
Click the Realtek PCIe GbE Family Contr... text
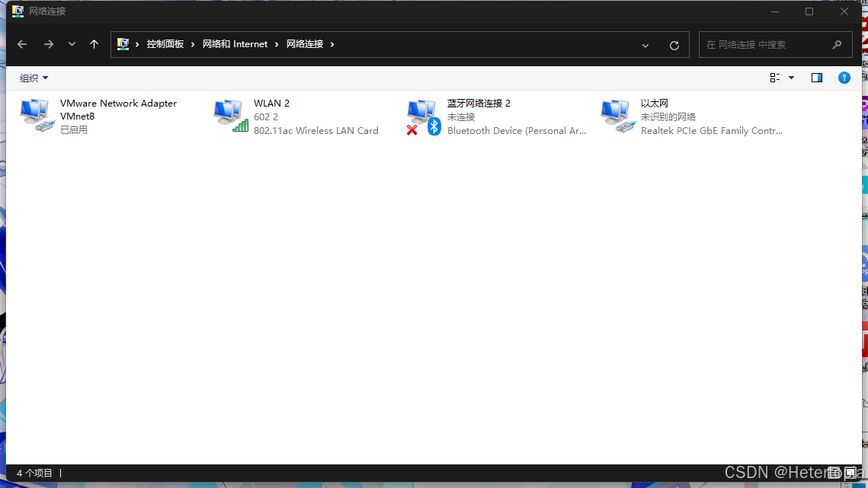click(712, 131)
